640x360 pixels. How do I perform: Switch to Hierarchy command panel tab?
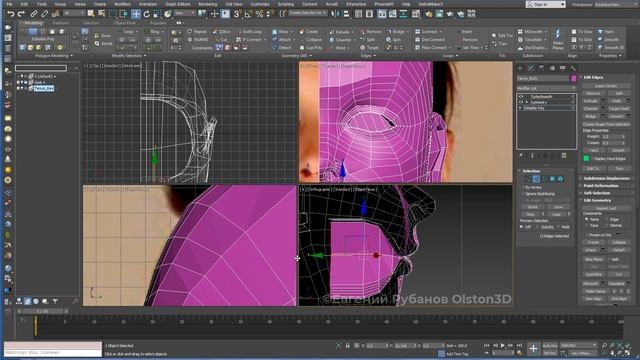coord(541,68)
